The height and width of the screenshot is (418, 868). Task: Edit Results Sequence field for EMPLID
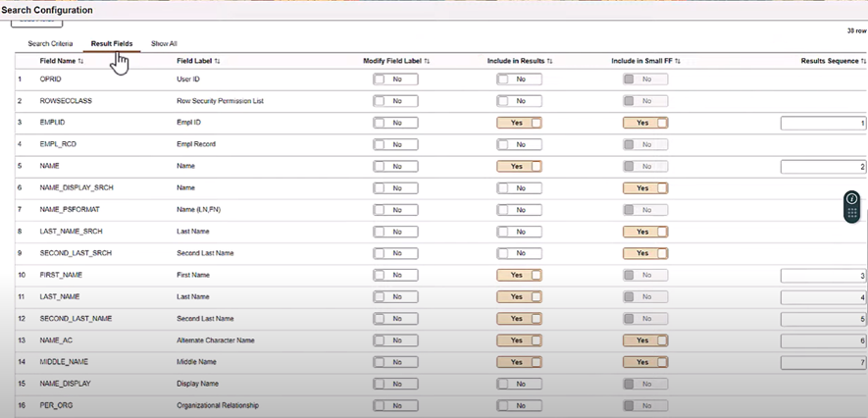tap(824, 123)
